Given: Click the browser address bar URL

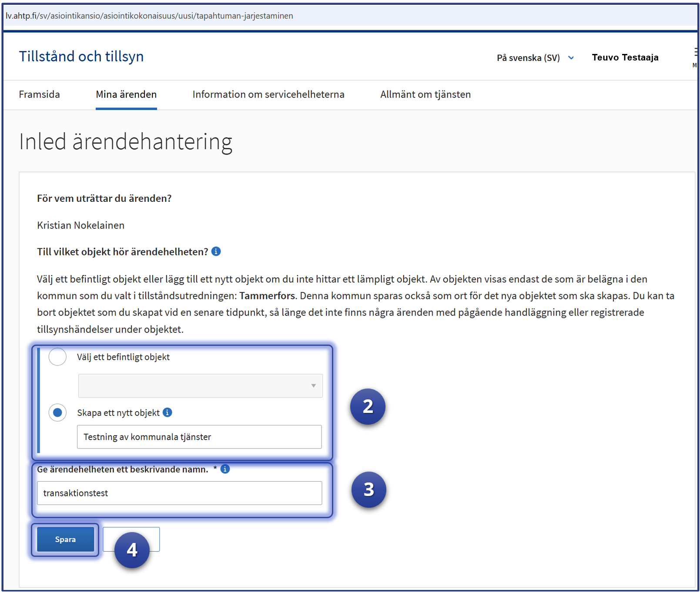Looking at the screenshot, I should tap(149, 16).
